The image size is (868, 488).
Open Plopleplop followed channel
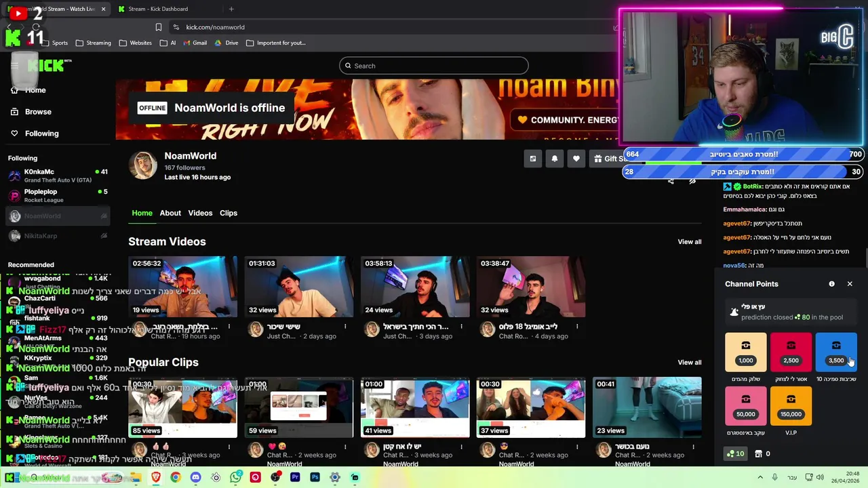(x=58, y=196)
